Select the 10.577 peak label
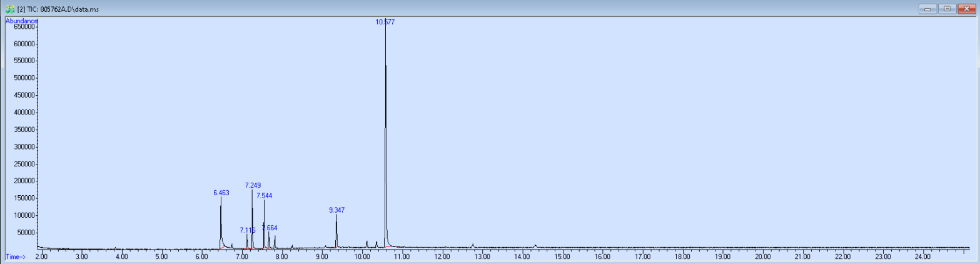The width and height of the screenshot is (980, 264). pyautogui.click(x=385, y=22)
